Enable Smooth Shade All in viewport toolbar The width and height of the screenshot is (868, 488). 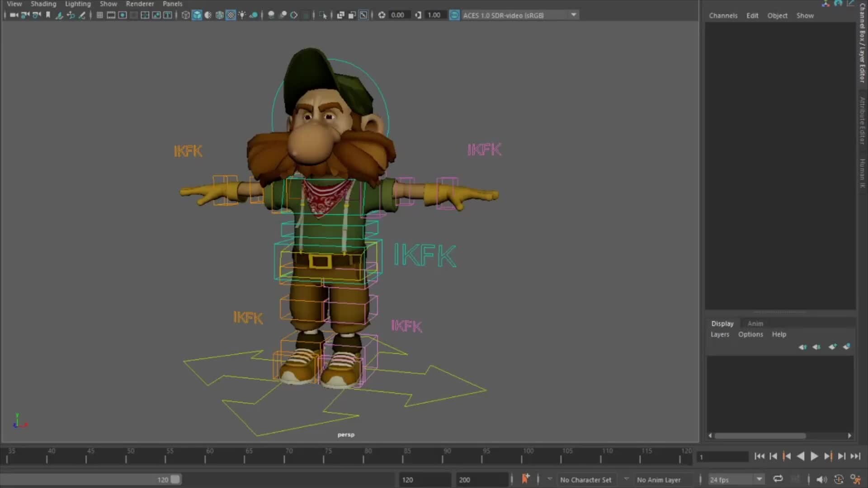tap(197, 15)
